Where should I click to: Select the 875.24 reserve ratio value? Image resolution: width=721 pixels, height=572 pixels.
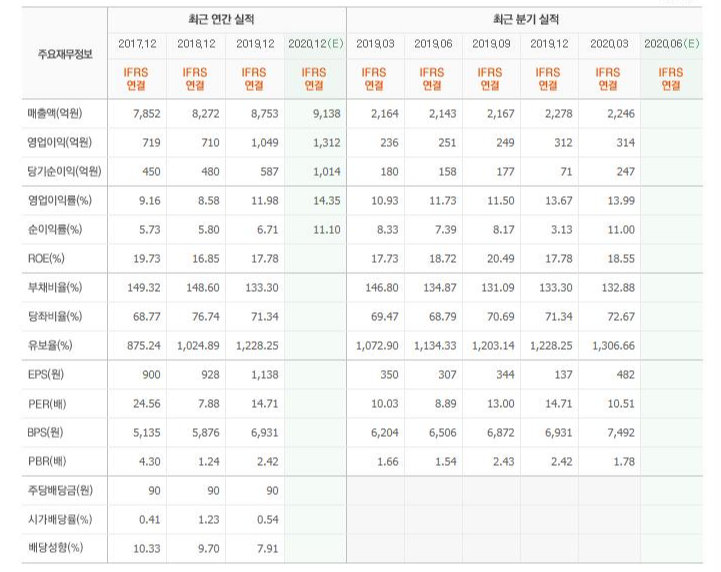144,345
